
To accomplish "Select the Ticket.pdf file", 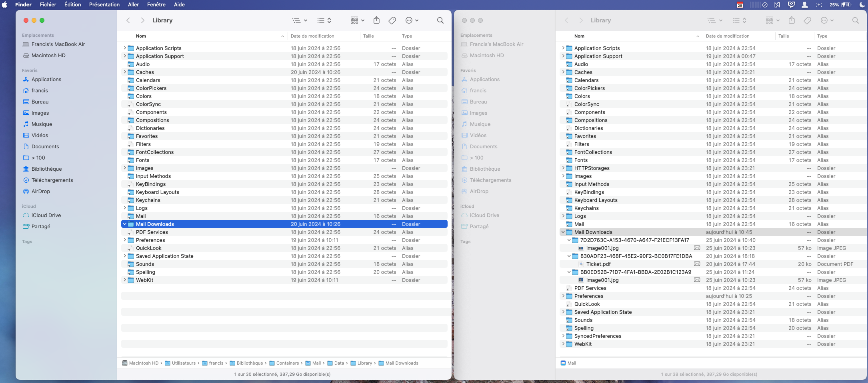I will click(598, 264).
